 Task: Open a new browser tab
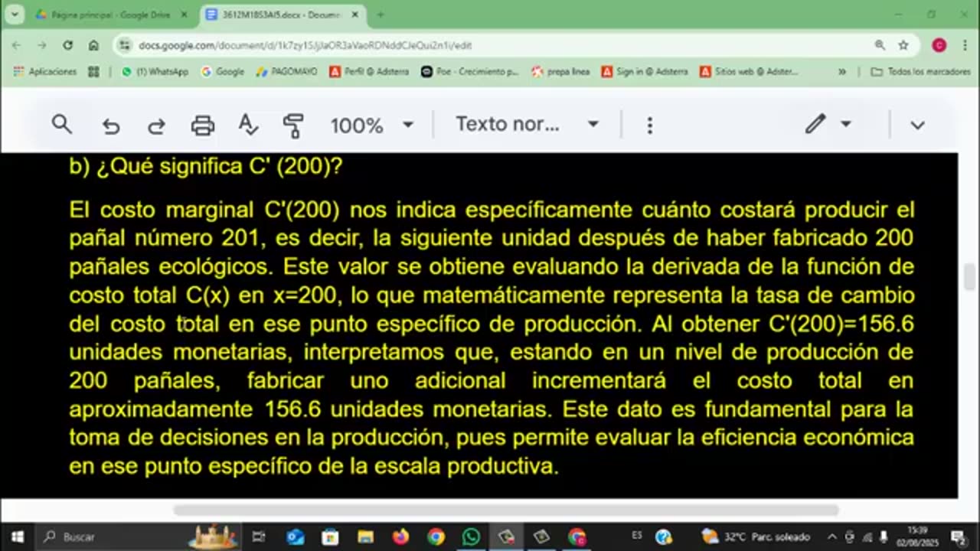381,15
